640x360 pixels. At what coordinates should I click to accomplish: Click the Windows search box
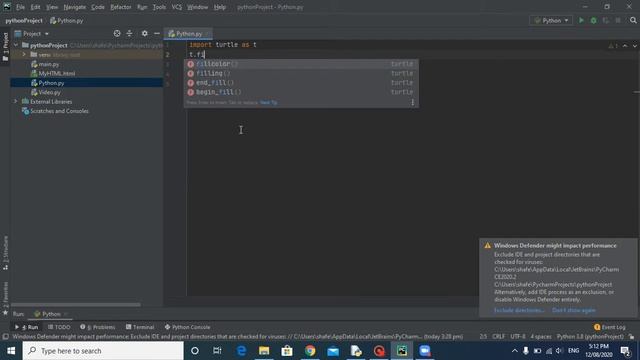click(x=103, y=351)
